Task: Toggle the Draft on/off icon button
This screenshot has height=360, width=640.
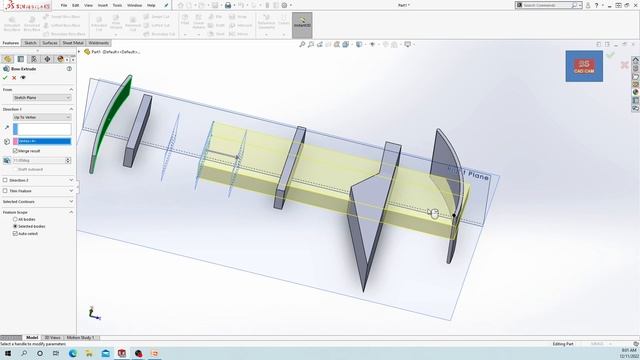Action: pyautogui.click(x=7, y=161)
